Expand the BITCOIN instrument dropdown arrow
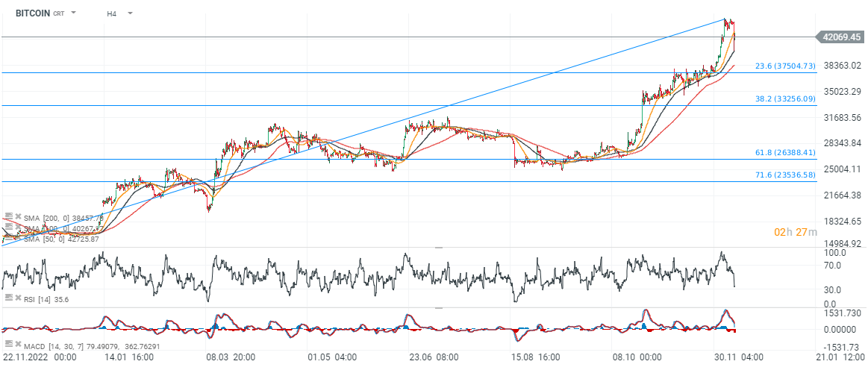The height and width of the screenshot is (370, 868). pos(73,13)
